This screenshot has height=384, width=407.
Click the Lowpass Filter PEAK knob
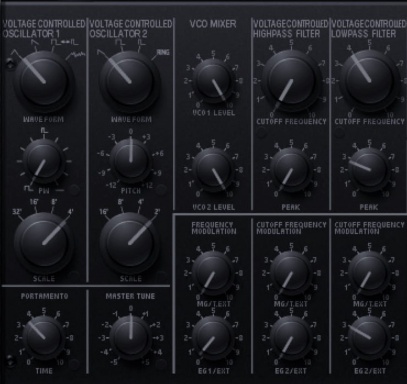[369, 169]
